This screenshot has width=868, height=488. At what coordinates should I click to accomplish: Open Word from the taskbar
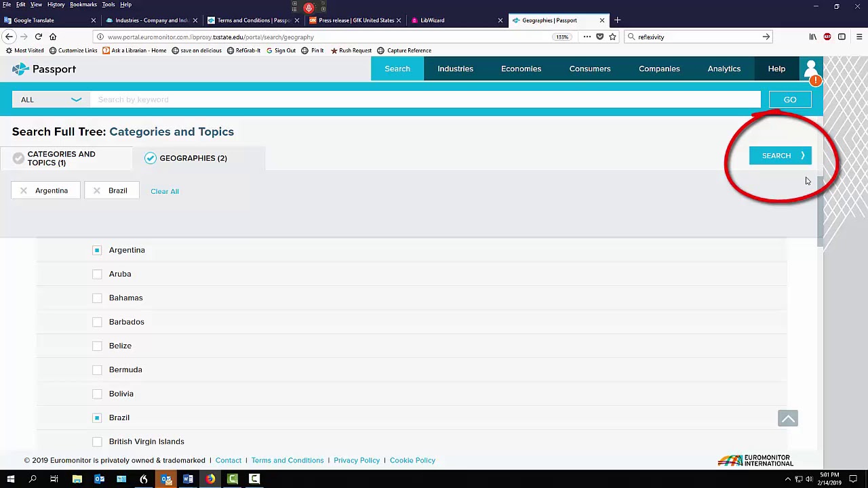pyautogui.click(x=188, y=479)
